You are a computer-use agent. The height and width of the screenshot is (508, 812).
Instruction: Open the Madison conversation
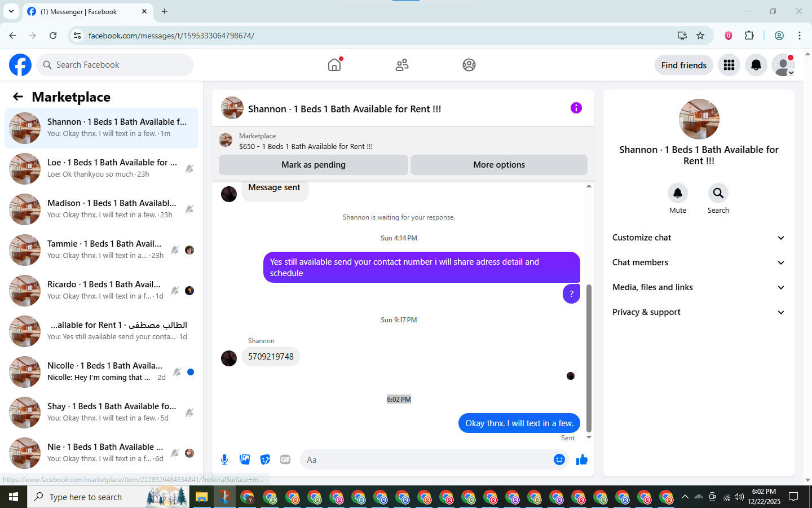coord(101,209)
